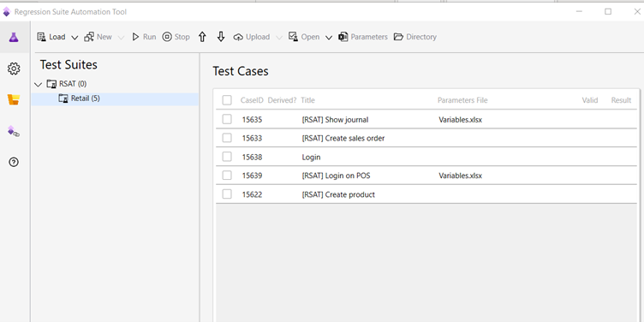Viewport: 644px width, 322px height.
Task: Open the Excel Parameters toolbar item
Action: [363, 37]
